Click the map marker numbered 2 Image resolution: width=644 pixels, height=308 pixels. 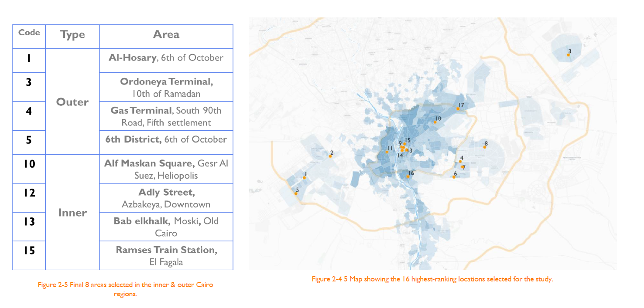(x=330, y=156)
